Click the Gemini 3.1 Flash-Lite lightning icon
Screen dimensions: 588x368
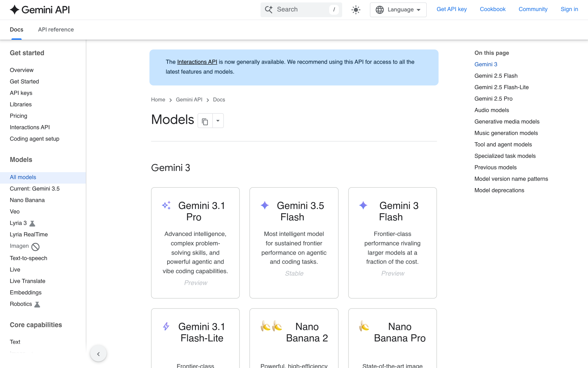[166, 326]
